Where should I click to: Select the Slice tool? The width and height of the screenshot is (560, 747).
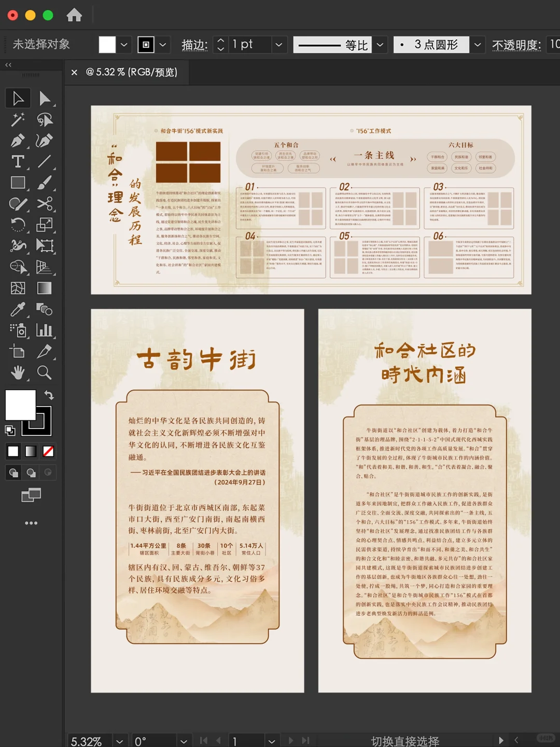45,351
